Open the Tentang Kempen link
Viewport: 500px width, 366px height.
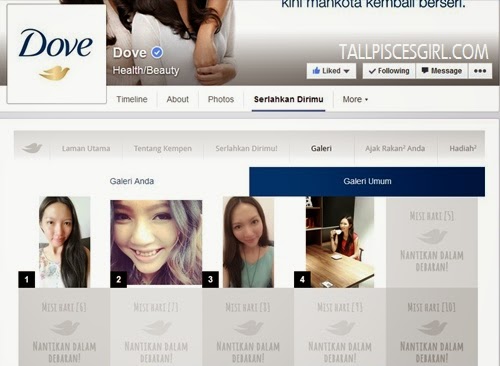coord(163,148)
